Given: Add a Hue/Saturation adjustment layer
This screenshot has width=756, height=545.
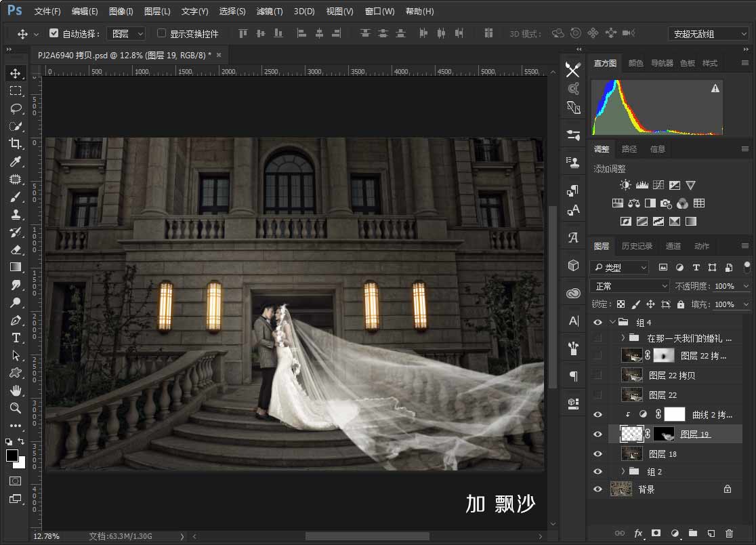Looking at the screenshot, I should point(617,203).
